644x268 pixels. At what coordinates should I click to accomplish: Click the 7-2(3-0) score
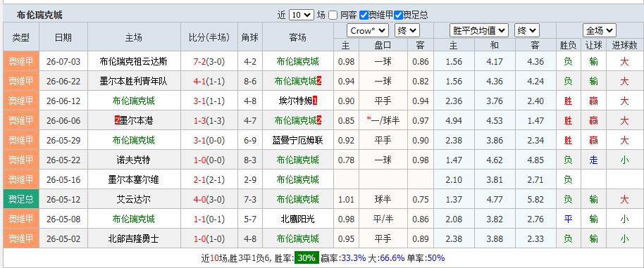[209, 62]
